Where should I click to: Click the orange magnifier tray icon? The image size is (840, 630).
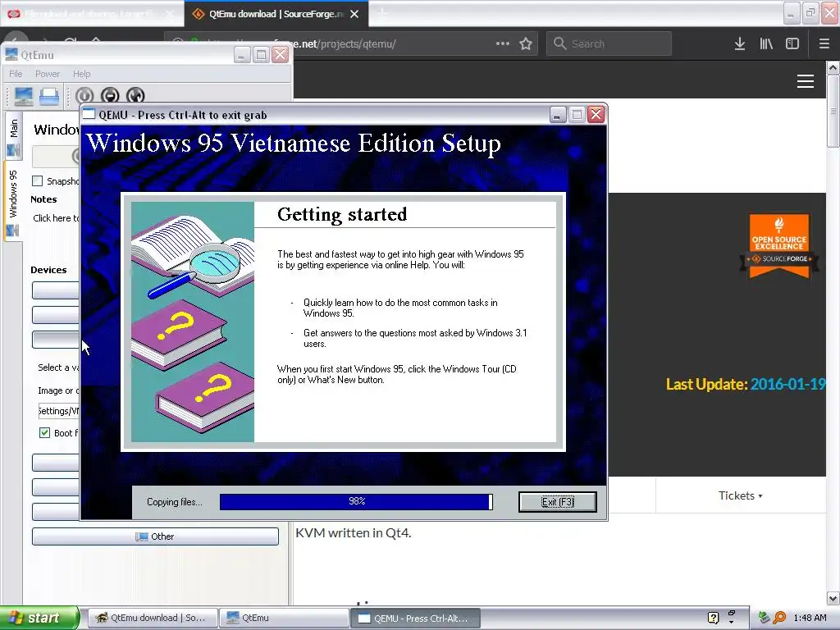click(x=779, y=618)
